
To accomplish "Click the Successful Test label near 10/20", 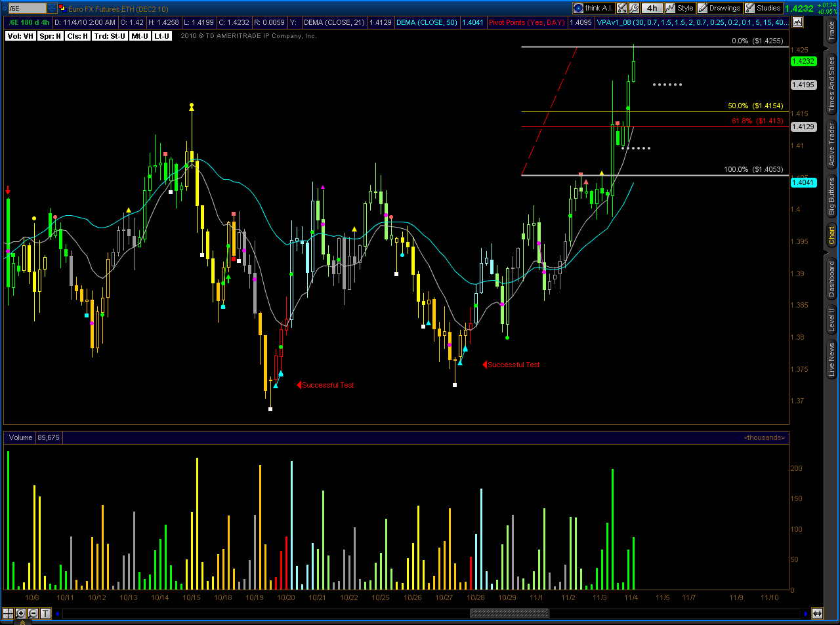I will coord(328,385).
